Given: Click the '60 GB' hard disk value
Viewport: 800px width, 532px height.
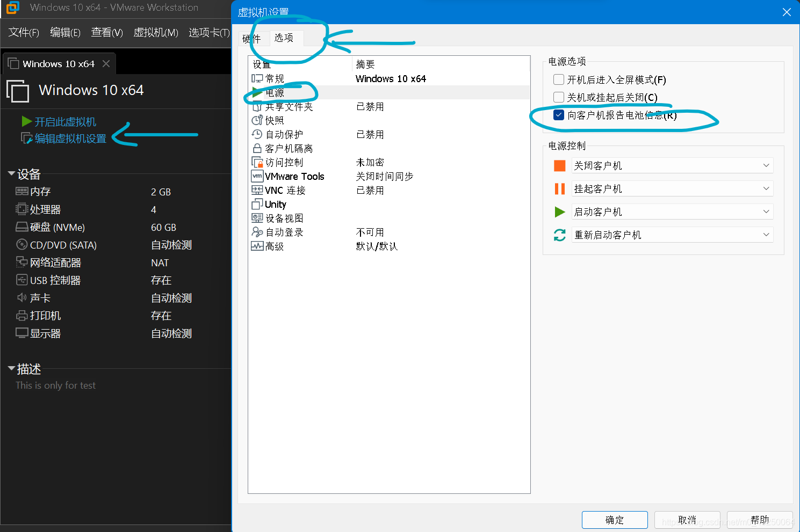Looking at the screenshot, I should 163,227.
